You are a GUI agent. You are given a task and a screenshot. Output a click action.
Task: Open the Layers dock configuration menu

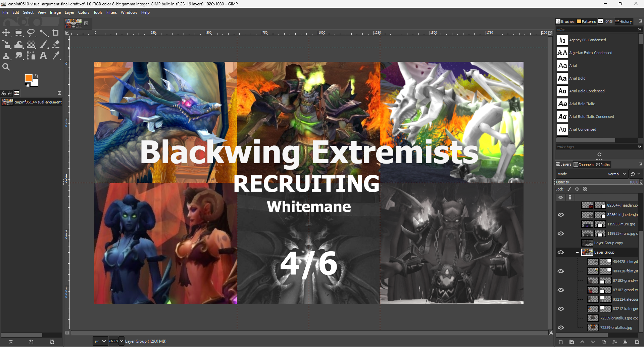640,164
